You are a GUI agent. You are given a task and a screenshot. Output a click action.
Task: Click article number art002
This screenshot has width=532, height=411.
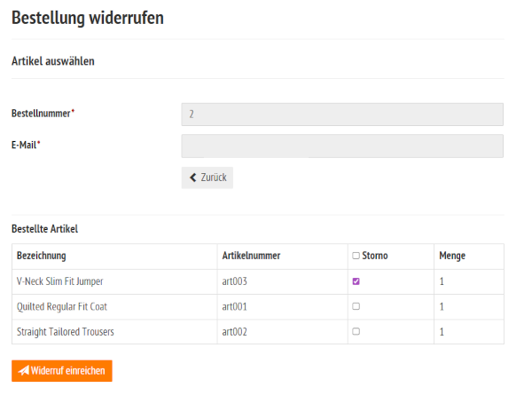[234, 331]
